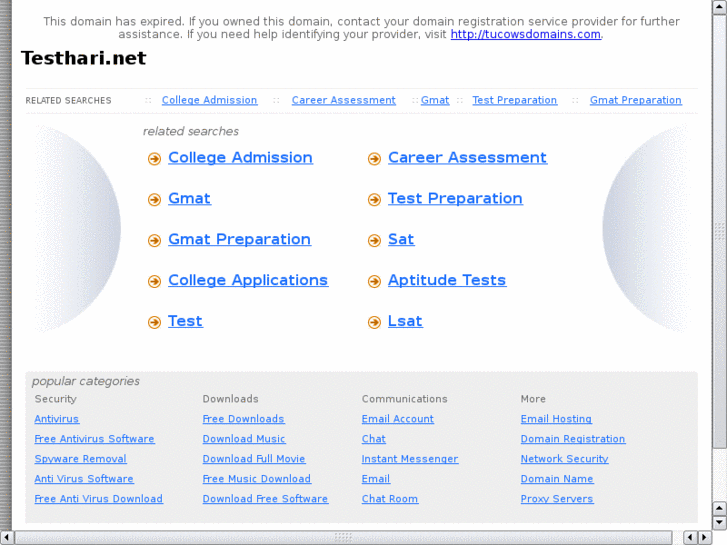727x545 pixels.
Task: Open the Domain Registration link
Action: 573,439
